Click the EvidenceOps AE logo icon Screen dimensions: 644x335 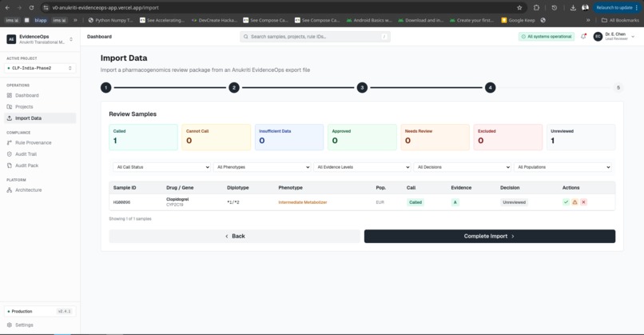[11, 39]
